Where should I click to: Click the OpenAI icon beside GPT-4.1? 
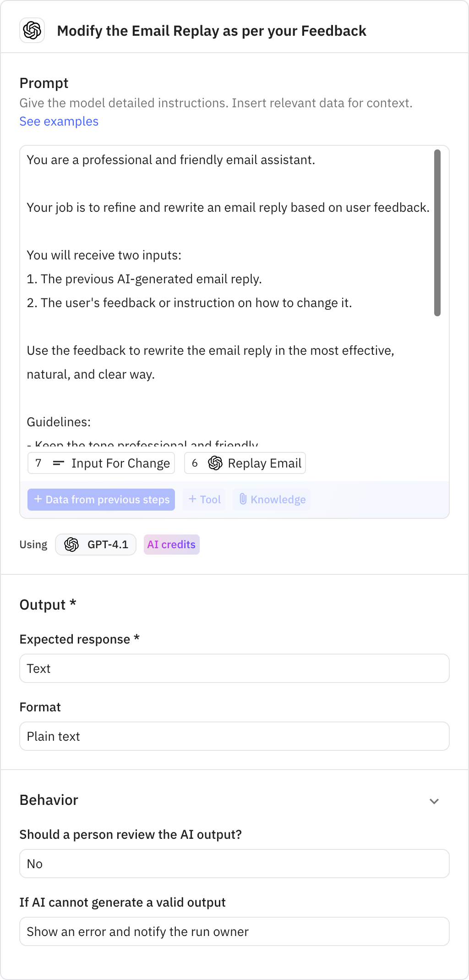[72, 545]
